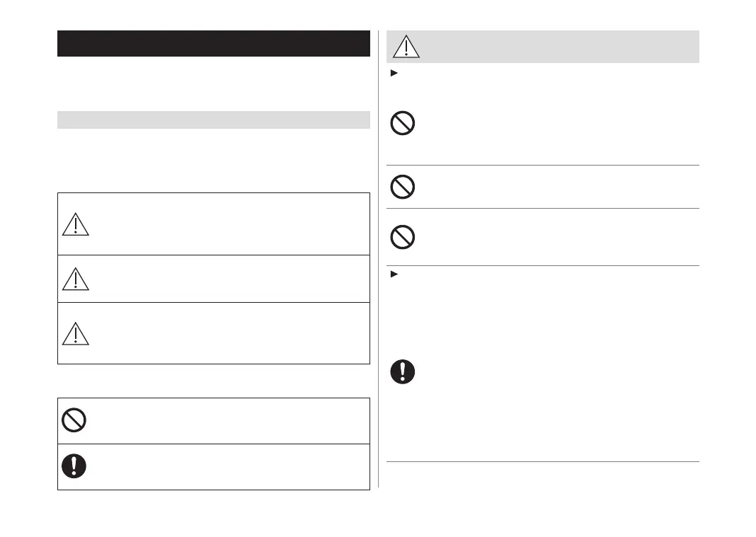Click the black exclamation circle in right column

pos(403,372)
